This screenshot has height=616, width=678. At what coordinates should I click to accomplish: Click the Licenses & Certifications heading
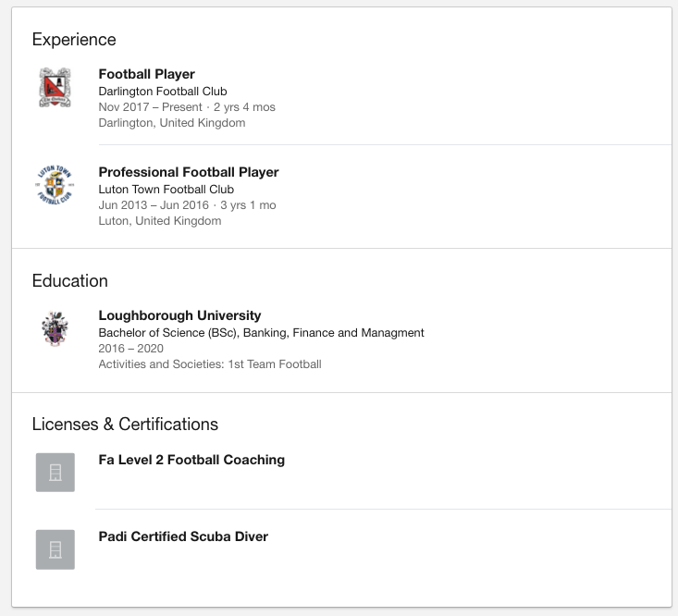(x=125, y=424)
